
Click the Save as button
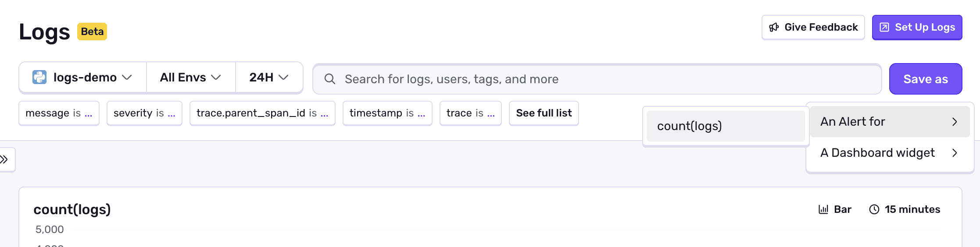(x=925, y=79)
